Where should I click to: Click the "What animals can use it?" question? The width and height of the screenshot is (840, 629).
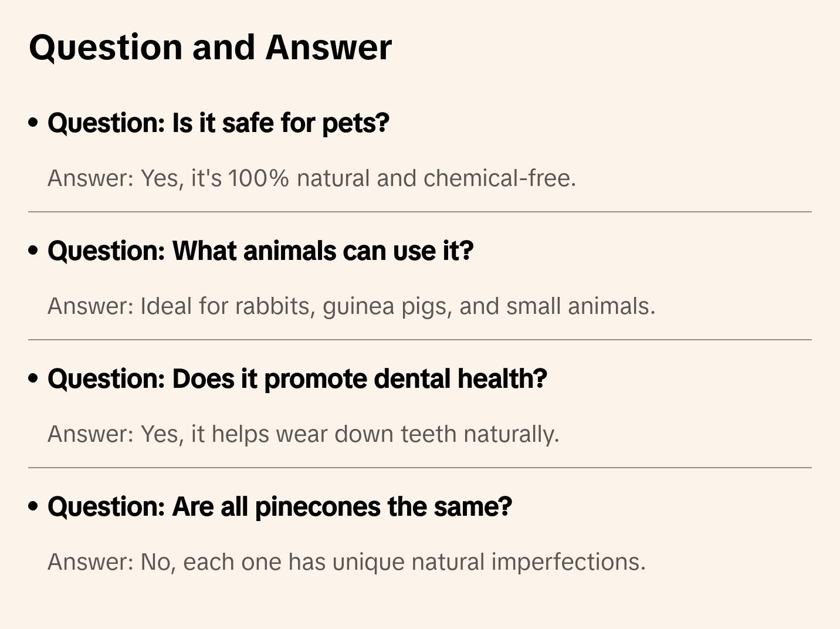[x=260, y=251]
